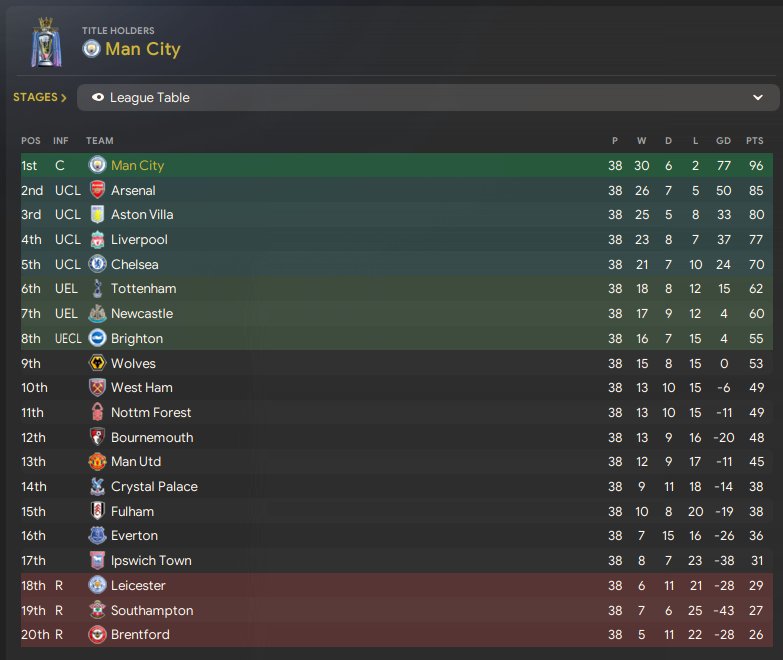783x660 pixels.
Task: Click the Wolves club badge
Action: pyautogui.click(x=97, y=363)
